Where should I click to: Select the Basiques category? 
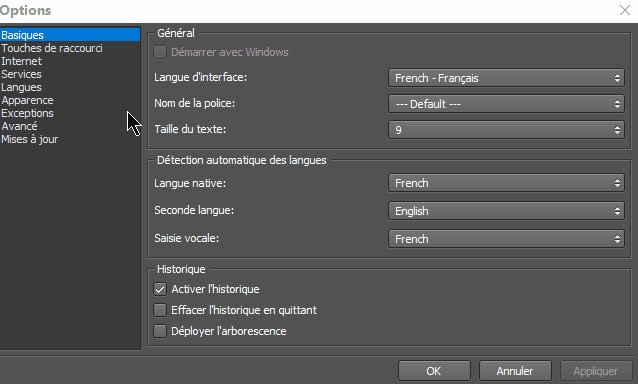coord(70,35)
